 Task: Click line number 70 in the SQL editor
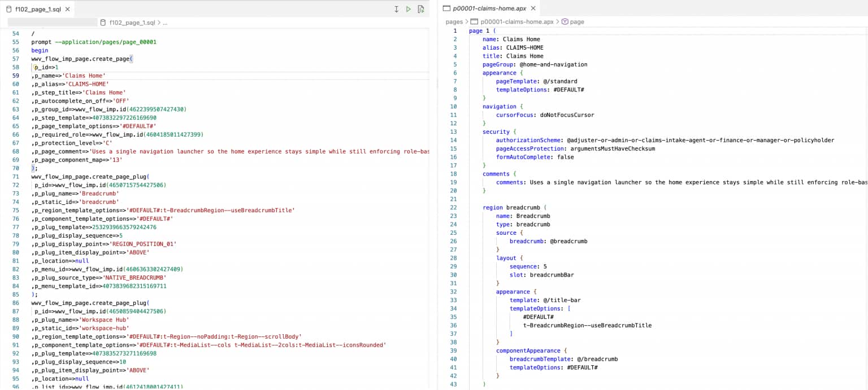(15, 168)
